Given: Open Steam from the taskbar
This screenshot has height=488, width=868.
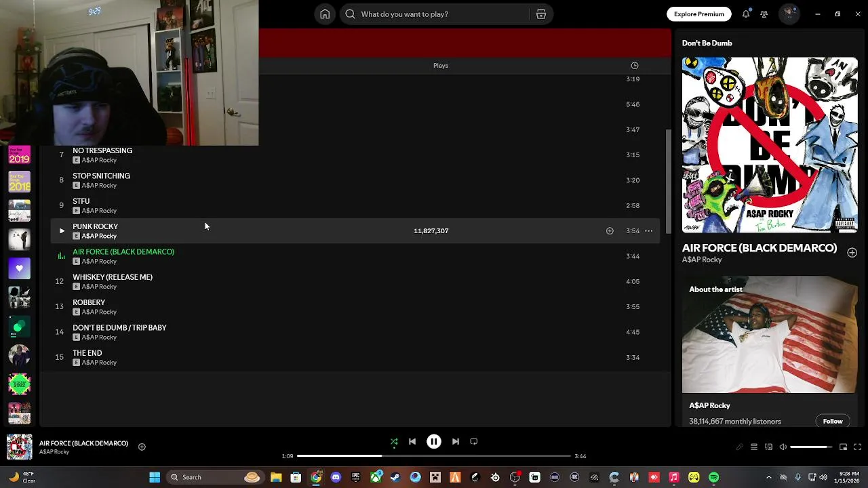Looking at the screenshot, I should (x=395, y=477).
